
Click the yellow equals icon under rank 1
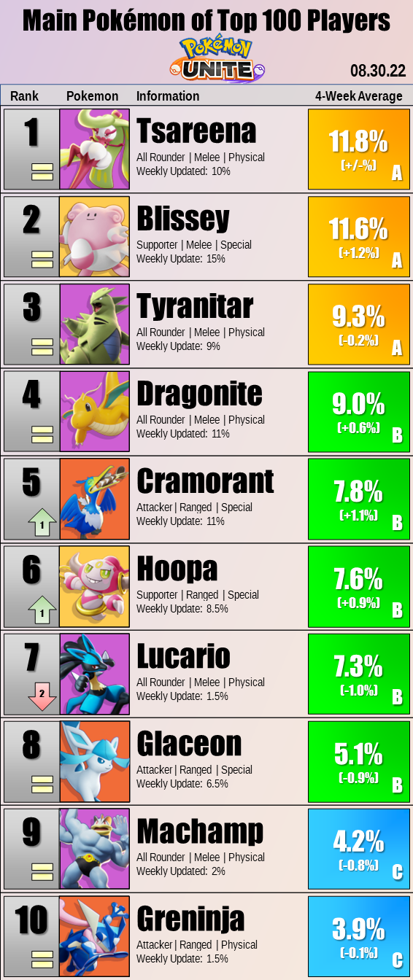click(42, 172)
